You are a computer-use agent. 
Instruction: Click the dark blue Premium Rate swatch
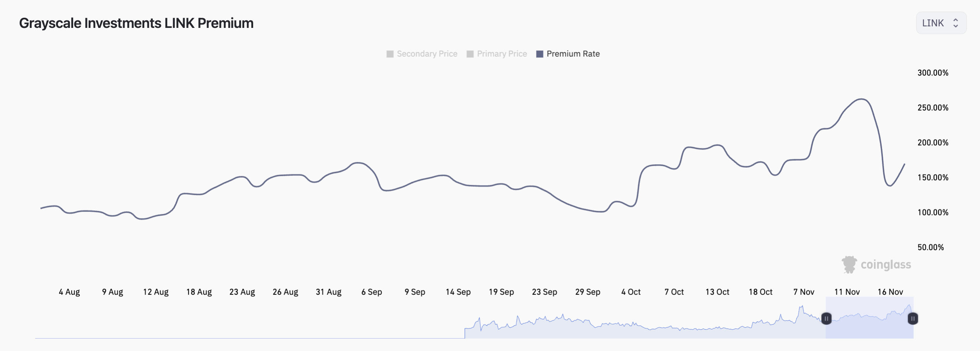pyautogui.click(x=540, y=54)
